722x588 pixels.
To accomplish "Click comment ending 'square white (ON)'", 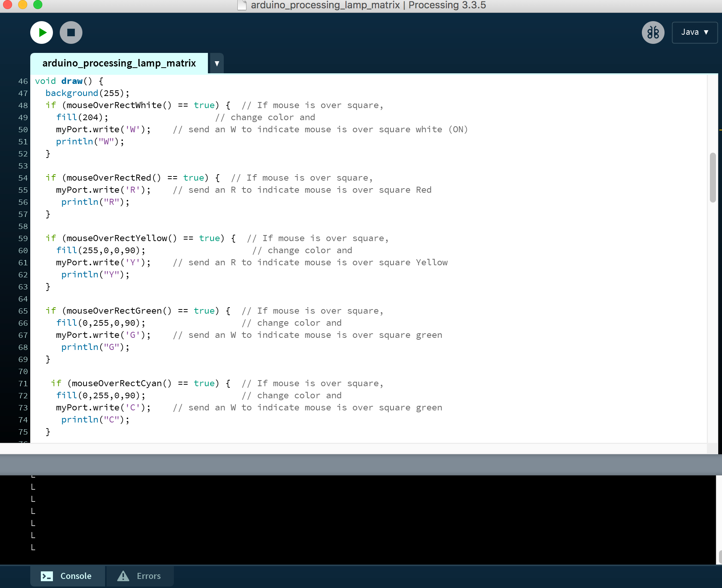I will pyautogui.click(x=320, y=129).
